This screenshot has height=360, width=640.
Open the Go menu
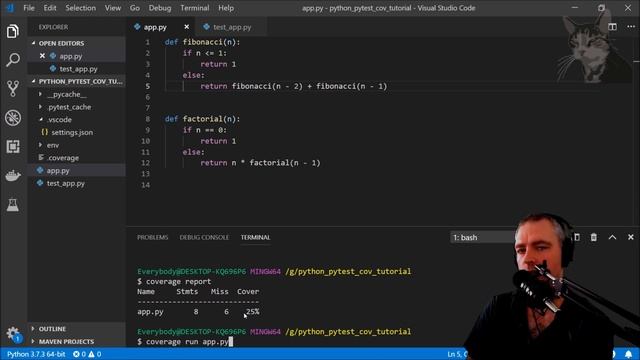pyautogui.click(x=135, y=8)
